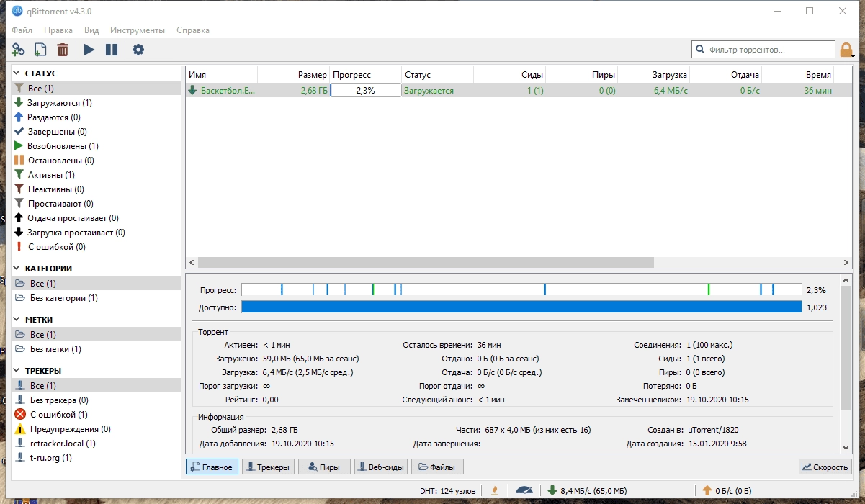
Task: Click the DHT: 124 узлов status text
Action: click(x=448, y=490)
